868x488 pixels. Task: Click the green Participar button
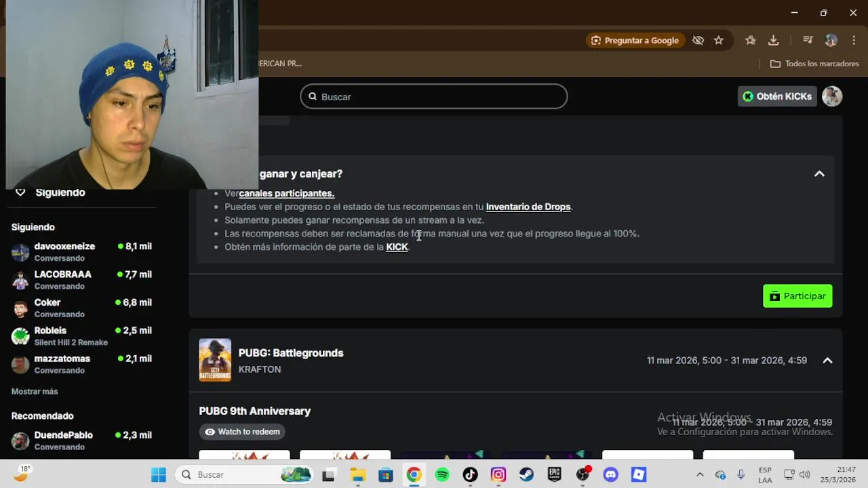797,296
